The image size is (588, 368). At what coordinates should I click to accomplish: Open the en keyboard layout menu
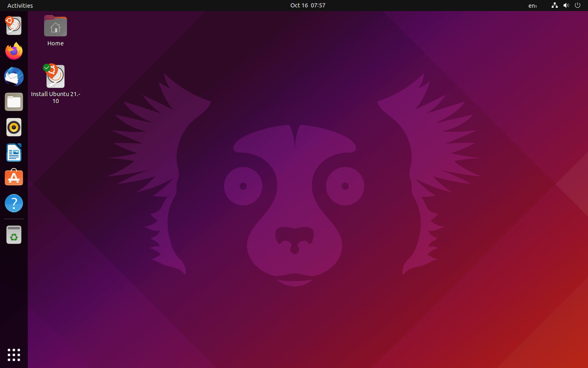click(x=532, y=5)
